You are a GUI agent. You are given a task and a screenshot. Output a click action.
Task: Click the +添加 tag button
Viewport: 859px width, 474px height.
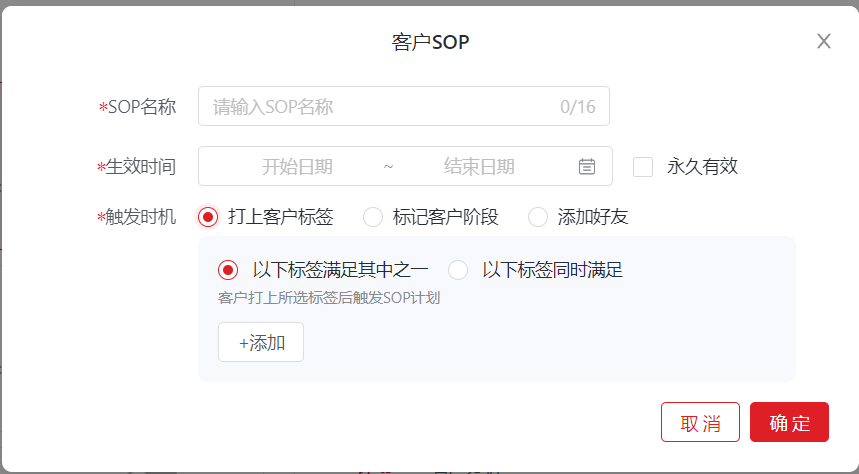click(x=261, y=342)
